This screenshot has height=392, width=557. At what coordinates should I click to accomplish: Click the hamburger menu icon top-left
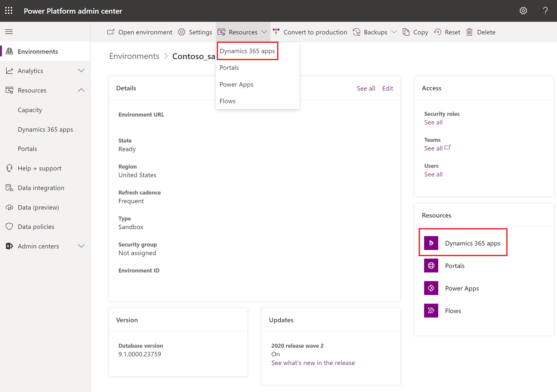click(x=9, y=31)
